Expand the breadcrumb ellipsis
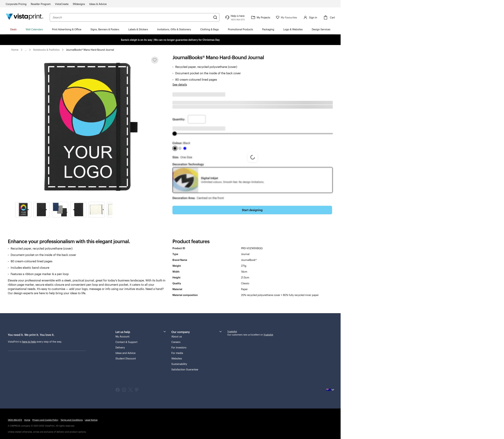The height and width of the screenshot is (439, 504). 26,50
